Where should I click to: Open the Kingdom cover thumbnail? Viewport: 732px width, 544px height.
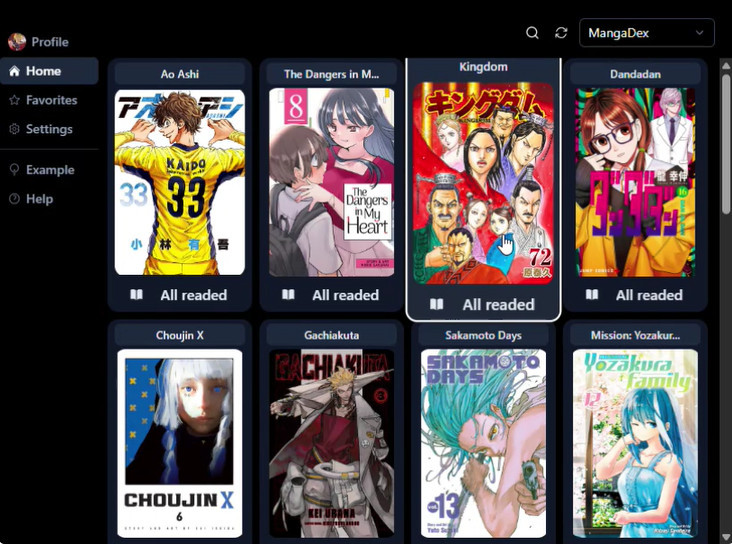483,184
